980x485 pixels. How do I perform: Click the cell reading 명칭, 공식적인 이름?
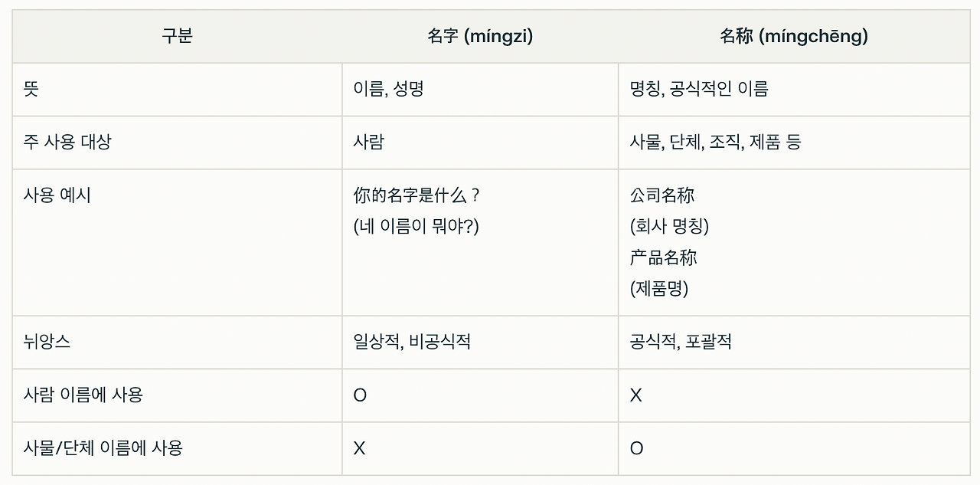point(699,89)
